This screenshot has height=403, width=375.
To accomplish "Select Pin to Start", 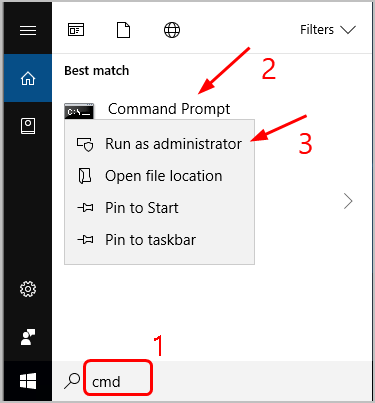I will (159, 208).
